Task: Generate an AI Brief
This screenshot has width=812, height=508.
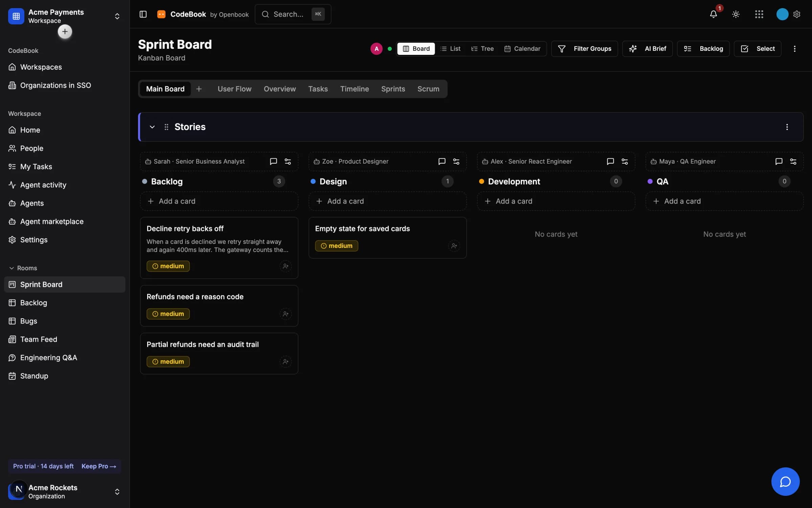Action: click(x=647, y=49)
